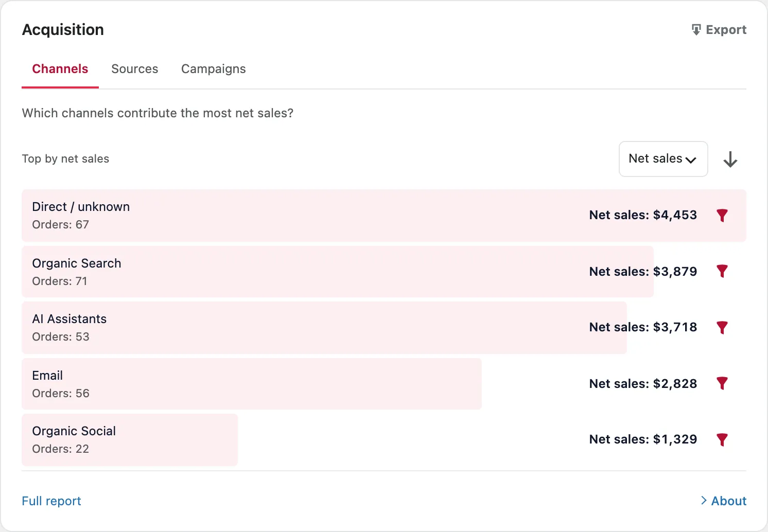This screenshot has width=768, height=532.
Task: Filter by Direct / unknown channel funnel icon
Action: click(x=722, y=216)
